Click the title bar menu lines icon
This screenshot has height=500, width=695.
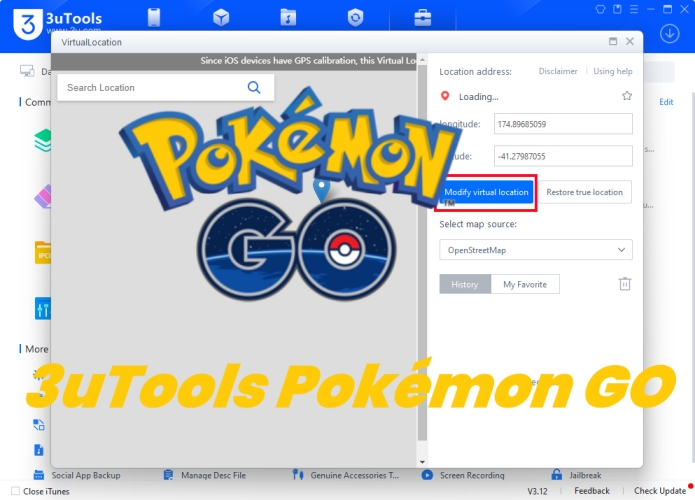click(x=634, y=9)
